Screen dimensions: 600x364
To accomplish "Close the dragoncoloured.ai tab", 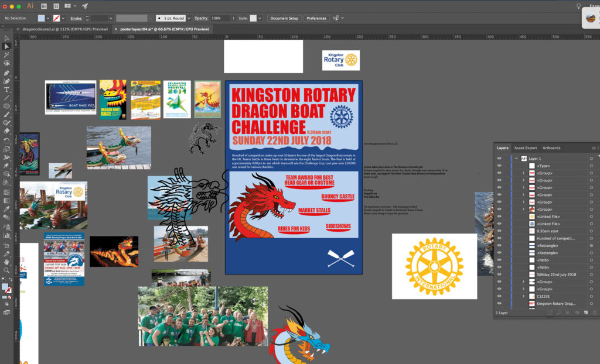I will 18,29.
